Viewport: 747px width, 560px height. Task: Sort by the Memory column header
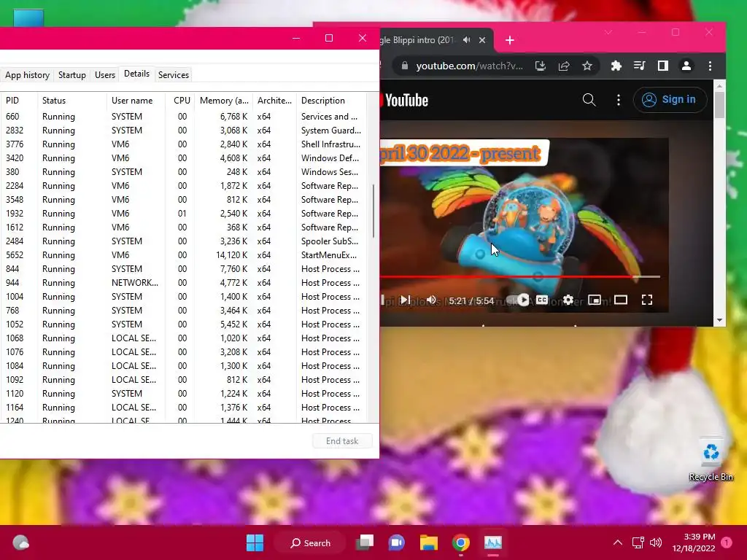tap(224, 101)
